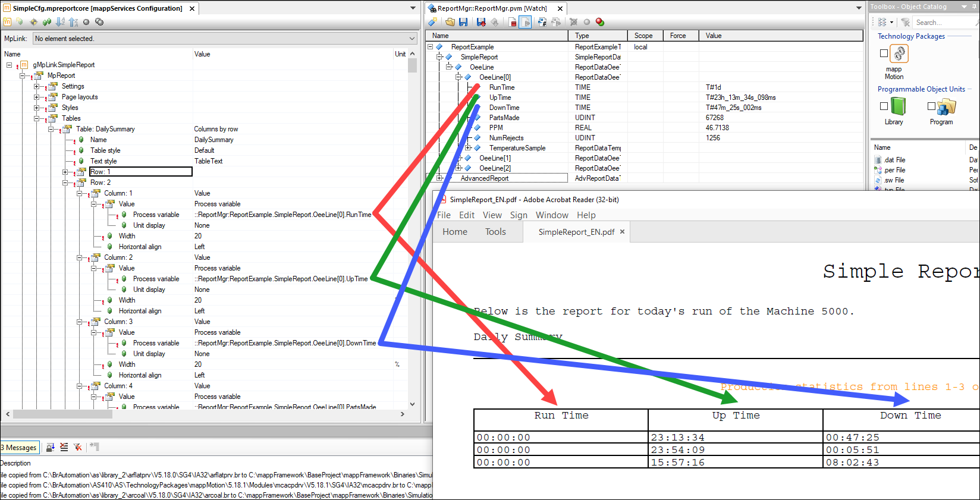
Task: Click the 3 Messages button
Action: (x=20, y=448)
